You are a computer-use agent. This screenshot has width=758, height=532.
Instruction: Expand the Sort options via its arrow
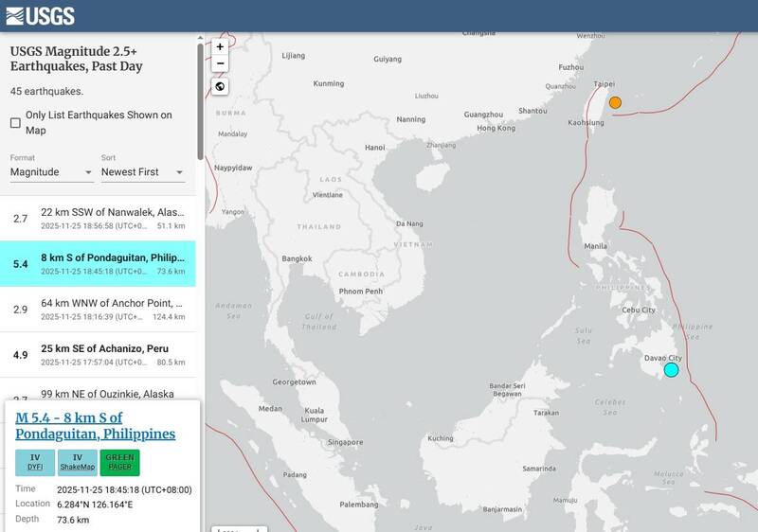coord(179,172)
